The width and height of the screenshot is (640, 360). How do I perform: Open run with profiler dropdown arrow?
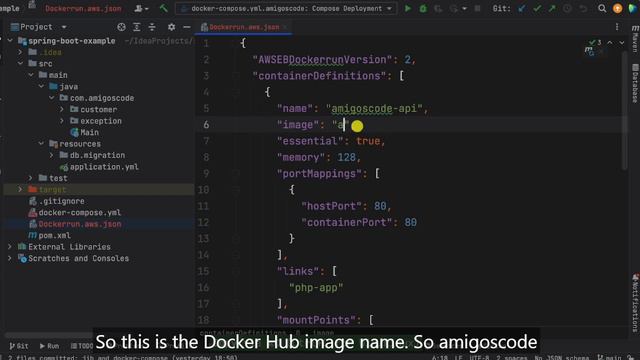pyautogui.click(x=464, y=8)
